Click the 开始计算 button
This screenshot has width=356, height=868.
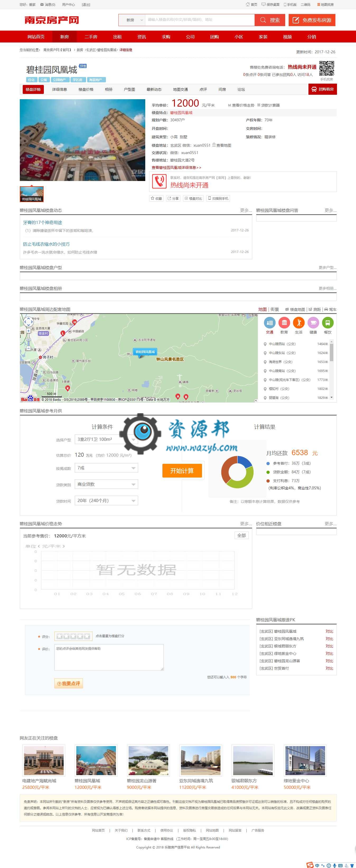(182, 471)
